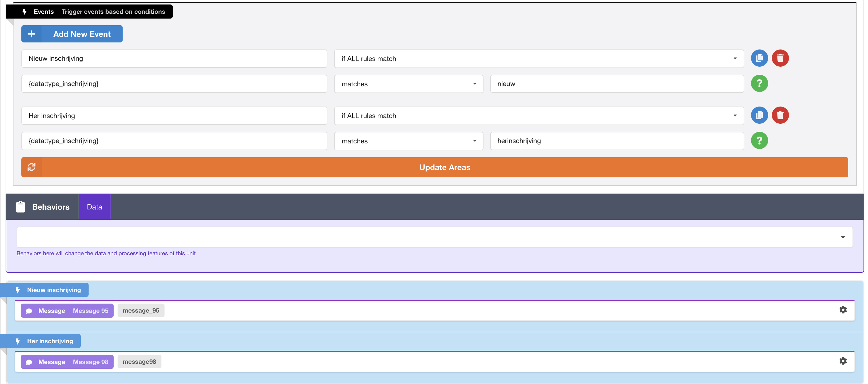Screen dimensions: 868x384
Task: Duplicate the Nieuw inschrijving event
Action: (x=759, y=58)
